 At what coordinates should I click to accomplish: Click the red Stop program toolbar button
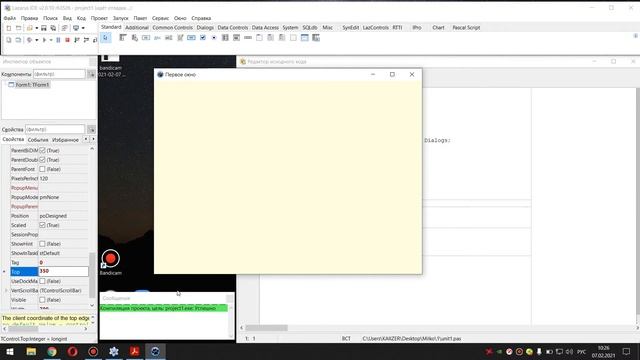pyautogui.click(x=67, y=40)
